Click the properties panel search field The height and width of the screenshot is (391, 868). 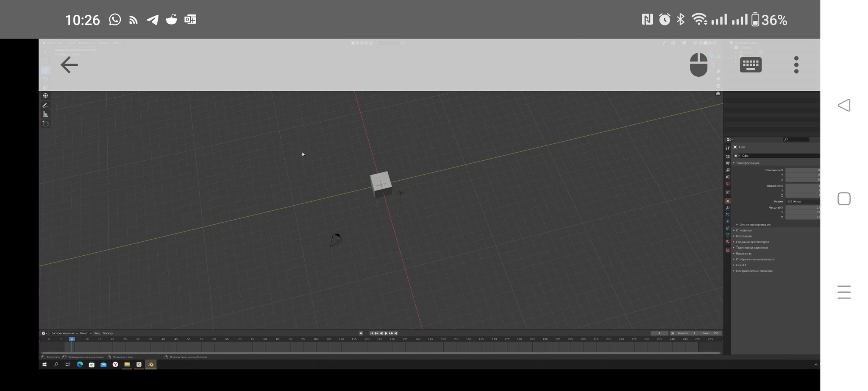796,140
